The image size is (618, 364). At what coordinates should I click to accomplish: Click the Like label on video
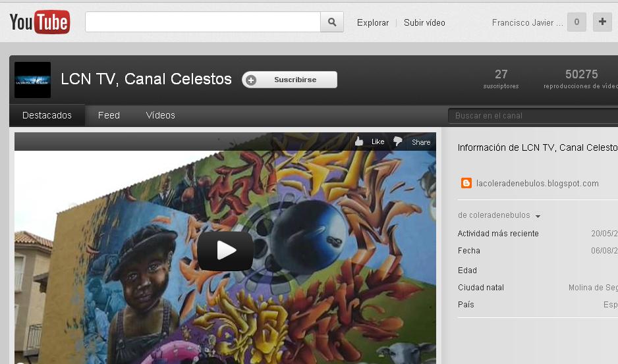(378, 142)
